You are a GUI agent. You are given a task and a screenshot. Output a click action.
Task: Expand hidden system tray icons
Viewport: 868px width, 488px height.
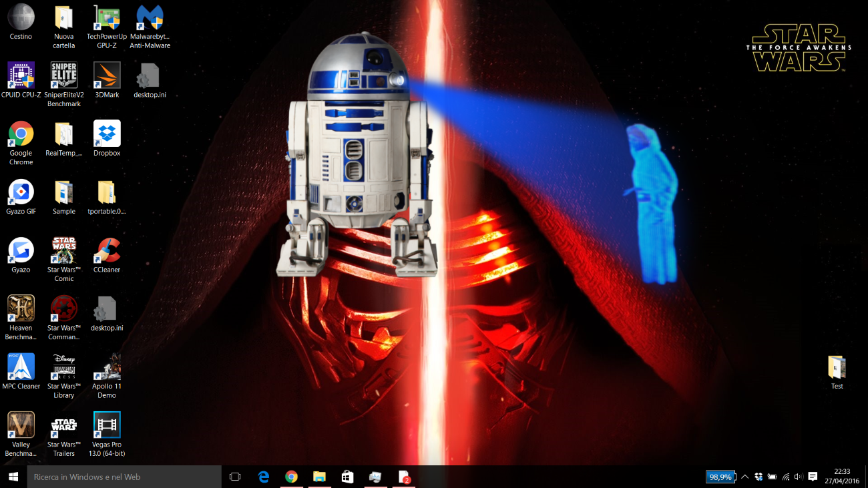(744, 477)
